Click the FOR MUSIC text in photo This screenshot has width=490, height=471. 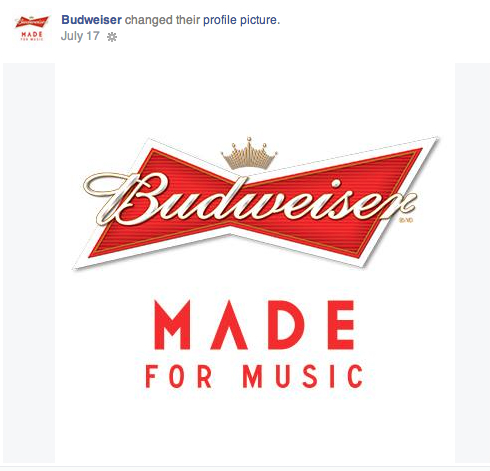click(254, 377)
